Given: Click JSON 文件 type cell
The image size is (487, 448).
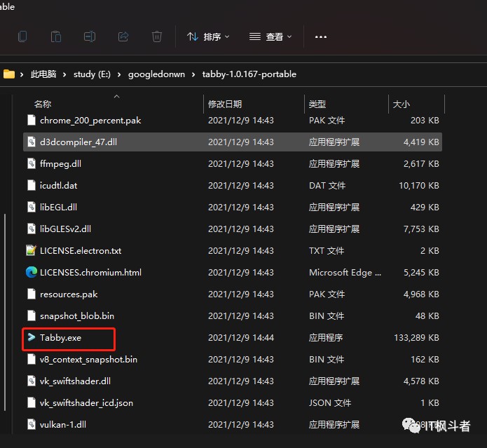Looking at the screenshot, I should point(330,403).
